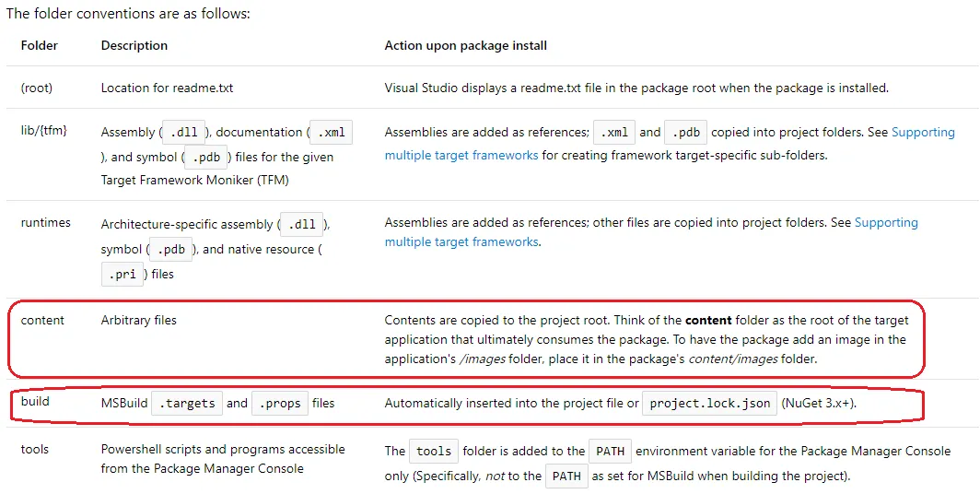Click the Arbitrary files description text
The width and height of the screenshot is (980, 494).
[139, 320]
